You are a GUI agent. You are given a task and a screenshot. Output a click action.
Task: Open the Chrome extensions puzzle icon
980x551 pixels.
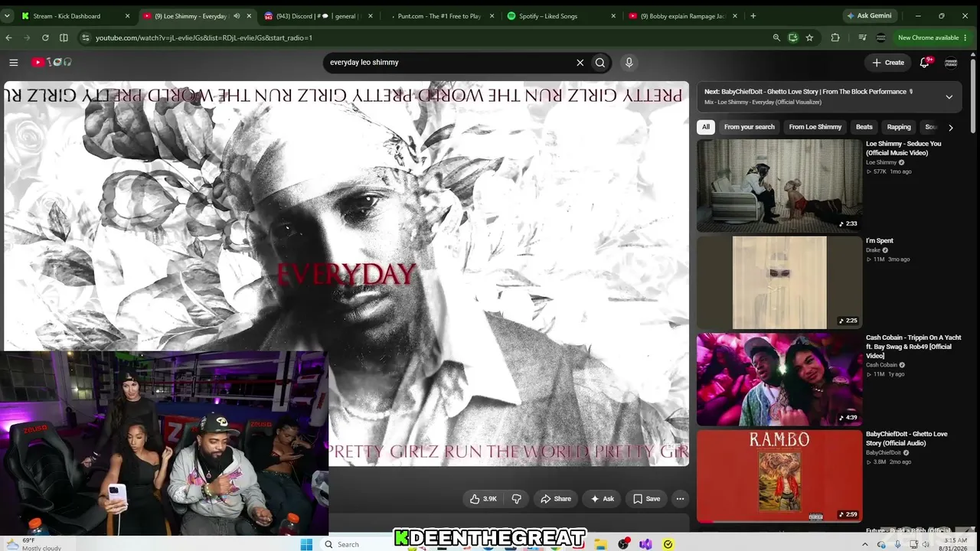[x=835, y=37]
